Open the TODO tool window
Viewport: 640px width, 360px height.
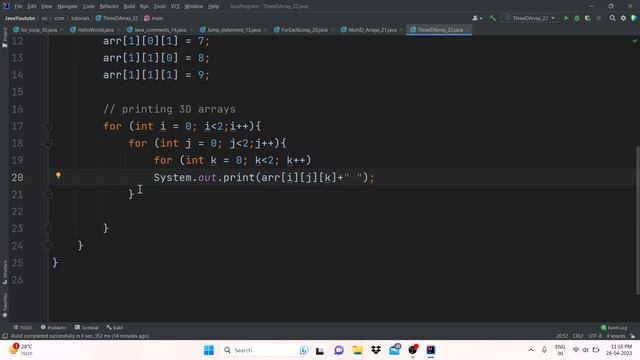[22, 327]
